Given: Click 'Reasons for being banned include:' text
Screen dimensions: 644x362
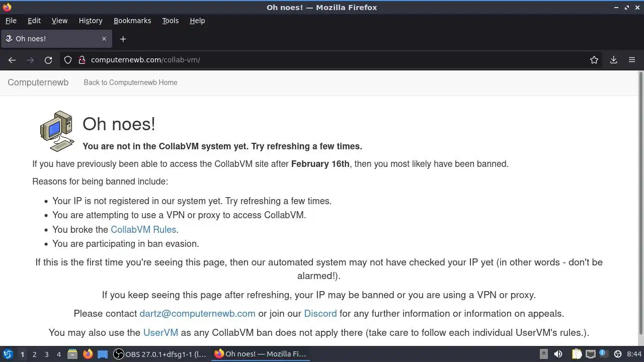Looking at the screenshot, I should click(100, 182).
